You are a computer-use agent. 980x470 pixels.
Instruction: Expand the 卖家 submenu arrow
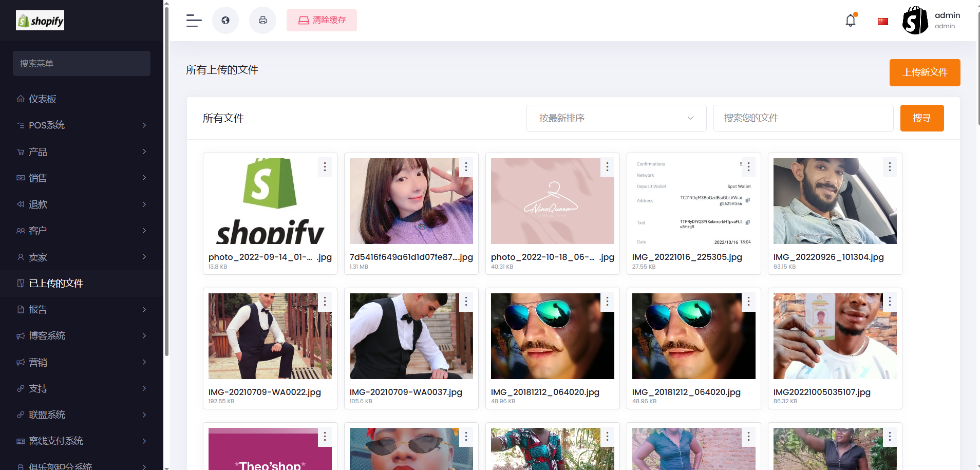144,257
